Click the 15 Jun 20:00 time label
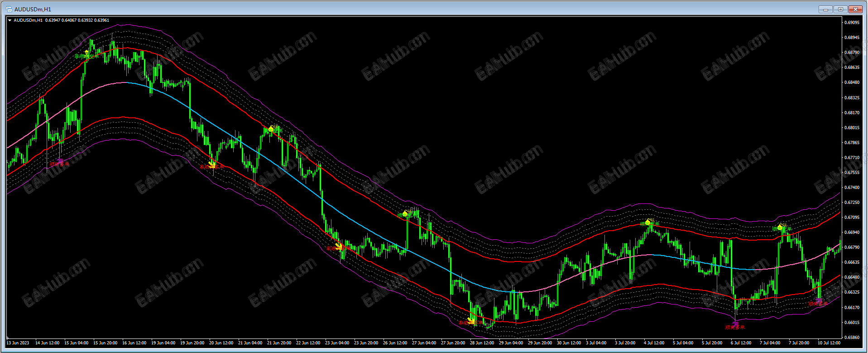 105,343
